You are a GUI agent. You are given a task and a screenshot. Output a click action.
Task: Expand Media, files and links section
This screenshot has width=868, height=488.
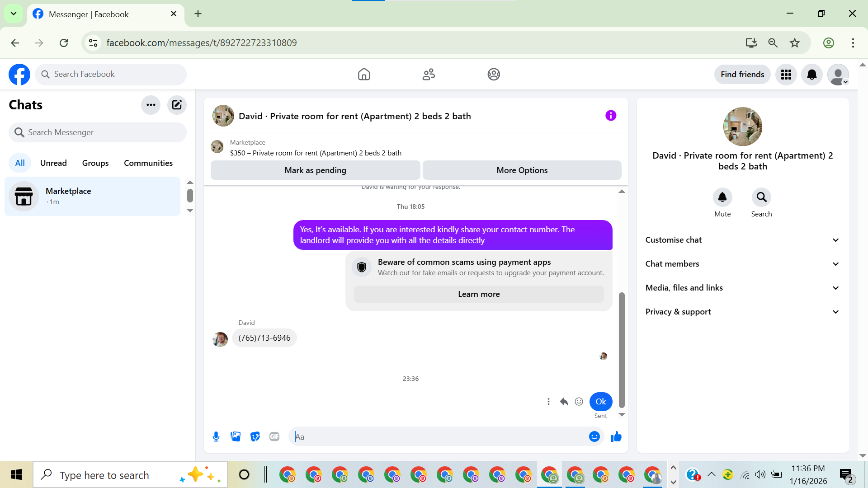pos(742,288)
